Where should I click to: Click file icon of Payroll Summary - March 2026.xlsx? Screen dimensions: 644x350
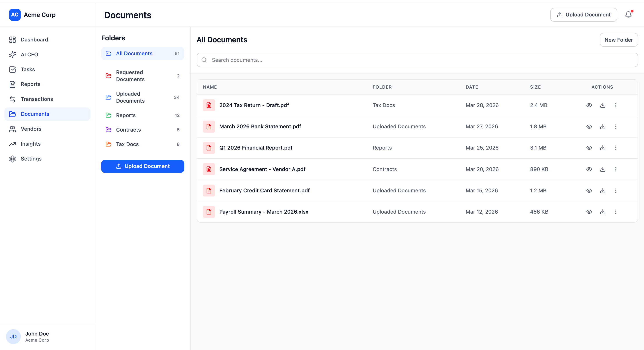[x=209, y=212]
